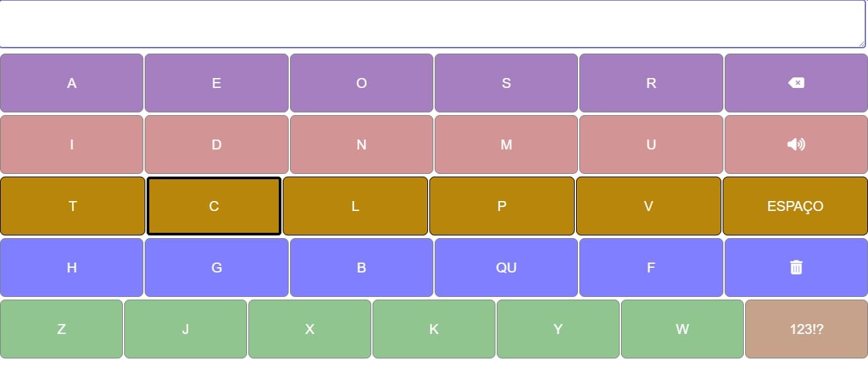The height and width of the screenshot is (373, 868).
Task: Click inside the text output area
Action: click(x=432, y=24)
